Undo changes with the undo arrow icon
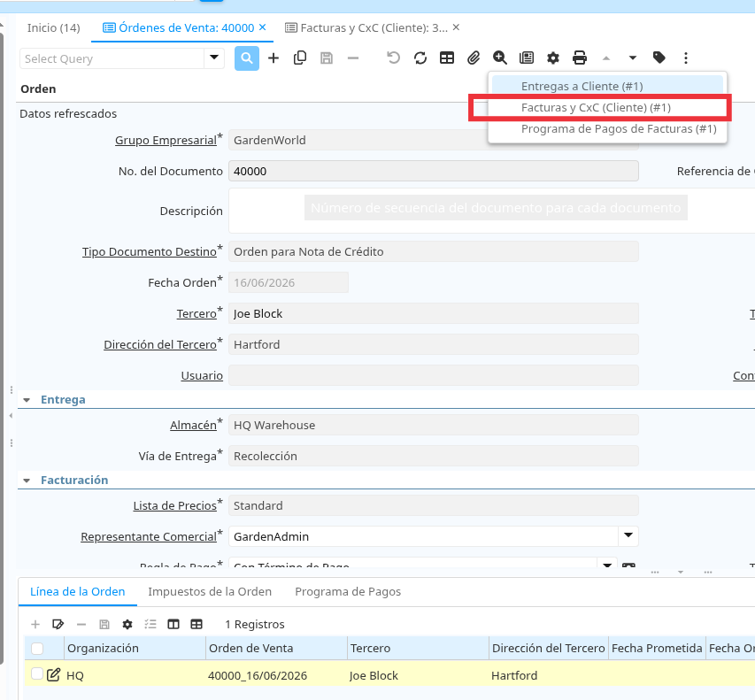 (393, 58)
